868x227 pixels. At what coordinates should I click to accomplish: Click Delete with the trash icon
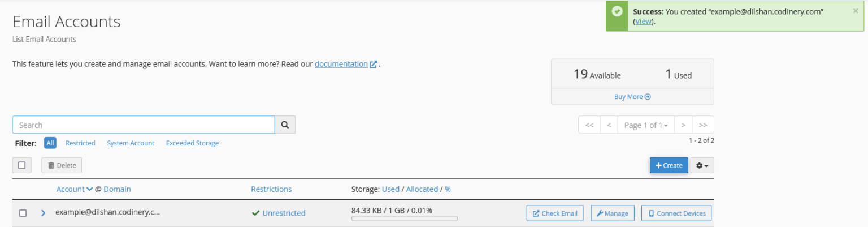pyautogui.click(x=62, y=165)
